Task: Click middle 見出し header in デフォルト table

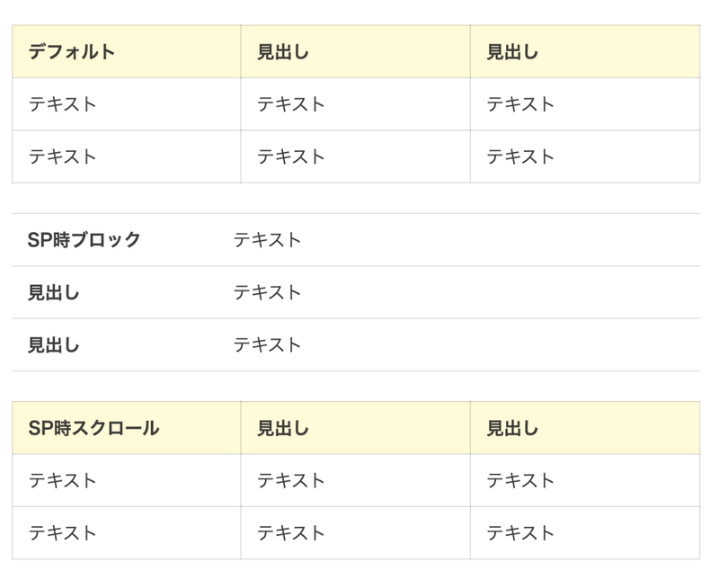Action: [282, 52]
